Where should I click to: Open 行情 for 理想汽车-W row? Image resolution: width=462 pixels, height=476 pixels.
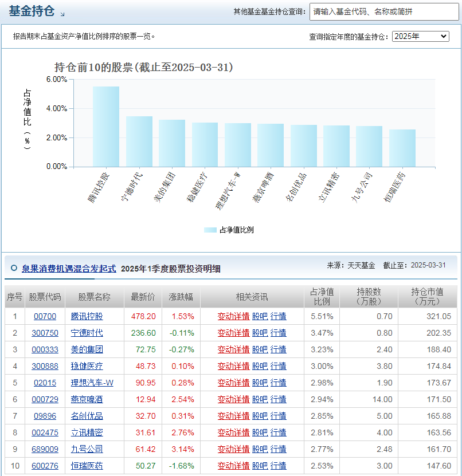coord(278,383)
